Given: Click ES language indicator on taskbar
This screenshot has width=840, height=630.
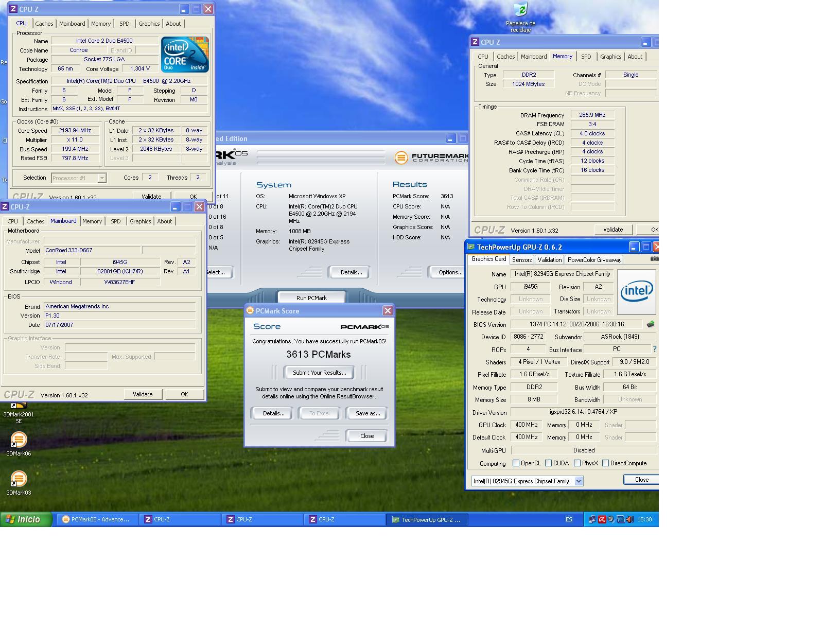Looking at the screenshot, I should (569, 519).
